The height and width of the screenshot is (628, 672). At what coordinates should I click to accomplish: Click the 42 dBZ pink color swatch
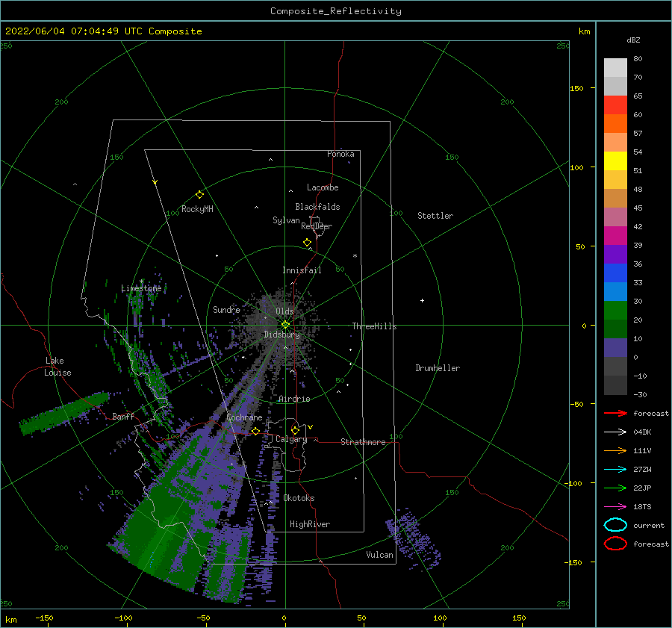[615, 236]
